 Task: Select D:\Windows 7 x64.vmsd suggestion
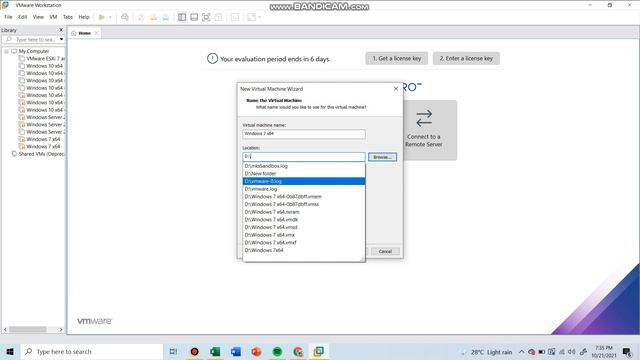point(304,227)
